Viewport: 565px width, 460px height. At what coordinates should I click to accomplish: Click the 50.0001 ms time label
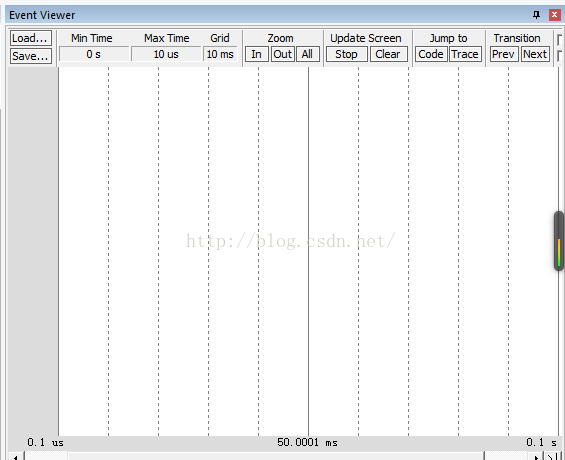click(x=307, y=442)
